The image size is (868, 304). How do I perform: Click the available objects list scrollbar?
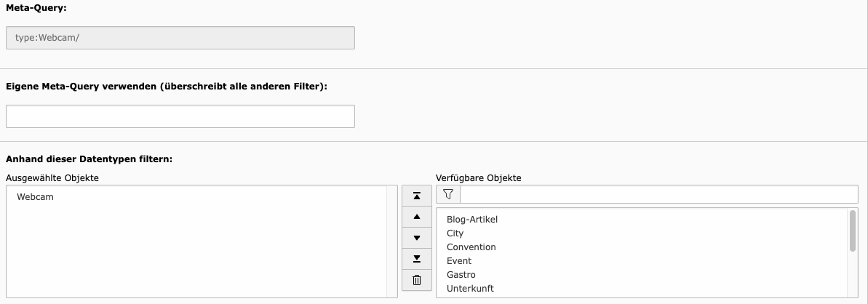(853, 231)
